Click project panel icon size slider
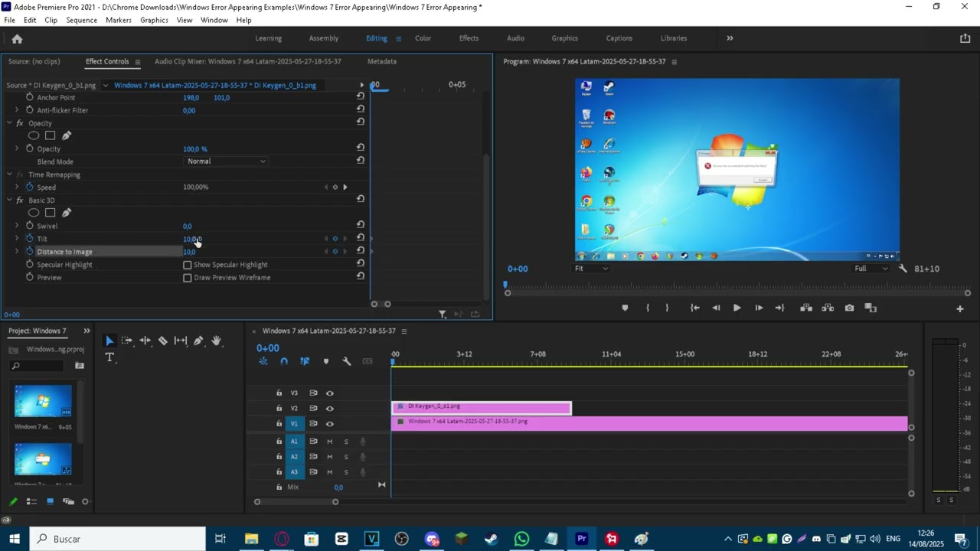This screenshot has height=551, width=980. tap(85, 501)
